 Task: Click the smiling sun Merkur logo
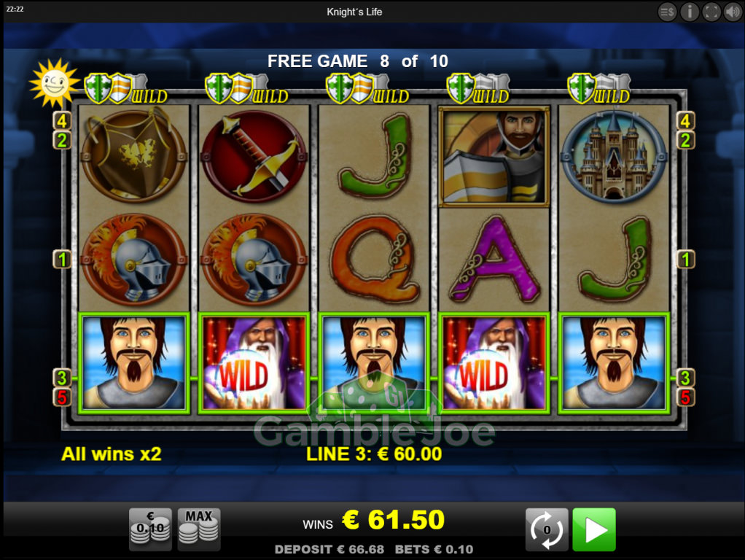pyautogui.click(x=54, y=83)
